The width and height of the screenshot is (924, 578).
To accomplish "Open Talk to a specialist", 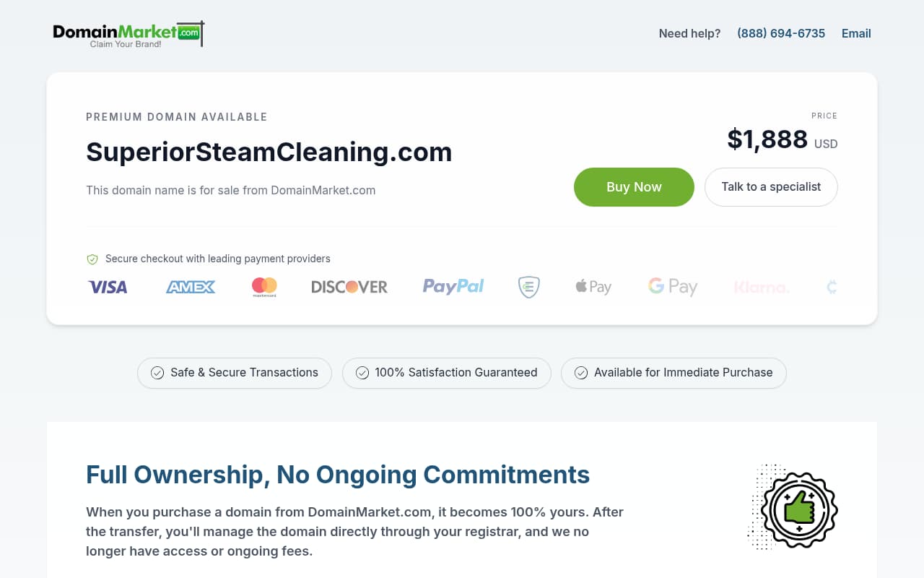I will pos(771,186).
